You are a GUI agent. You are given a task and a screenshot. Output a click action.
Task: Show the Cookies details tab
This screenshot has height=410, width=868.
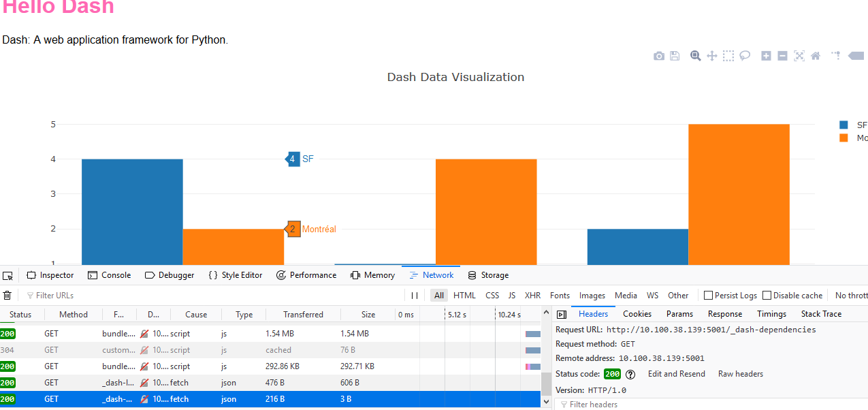tap(637, 314)
